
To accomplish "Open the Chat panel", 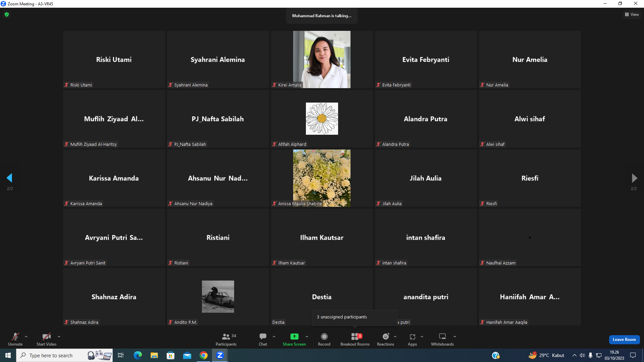I will pyautogui.click(x=263, y=339).
